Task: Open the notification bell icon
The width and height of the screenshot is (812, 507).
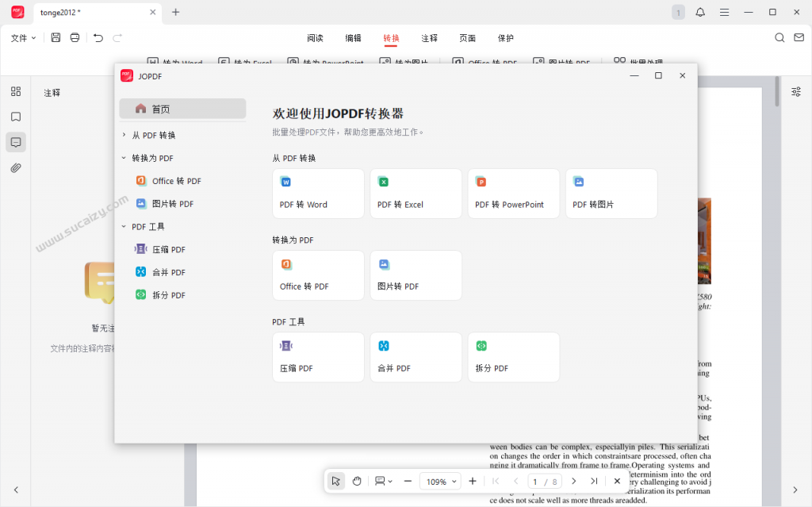Action: 700,12
